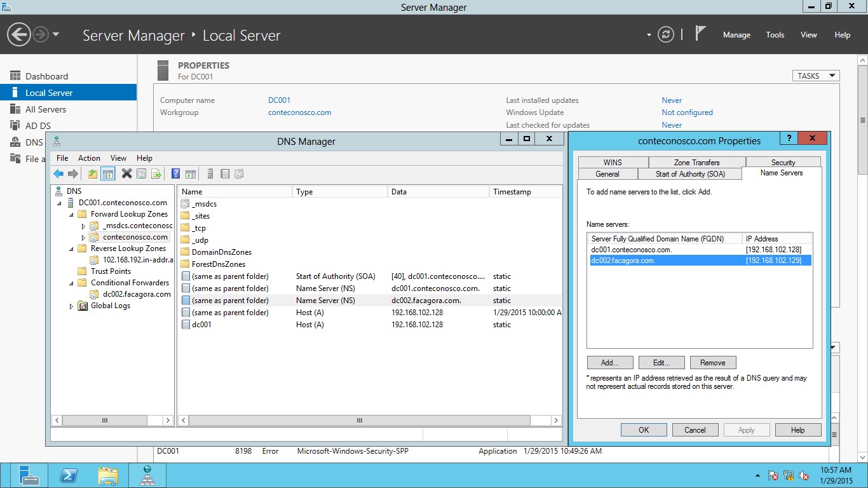The width and height of the screenshot is (868, 488).
Task: Click the notification flag in Server Manager
Action: tap(699, 34)
